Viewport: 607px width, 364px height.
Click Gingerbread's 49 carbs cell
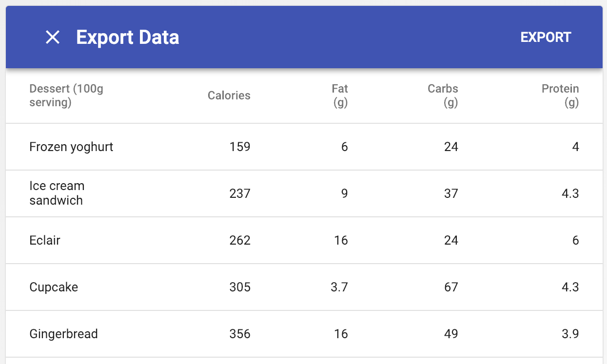coord(451,334)
